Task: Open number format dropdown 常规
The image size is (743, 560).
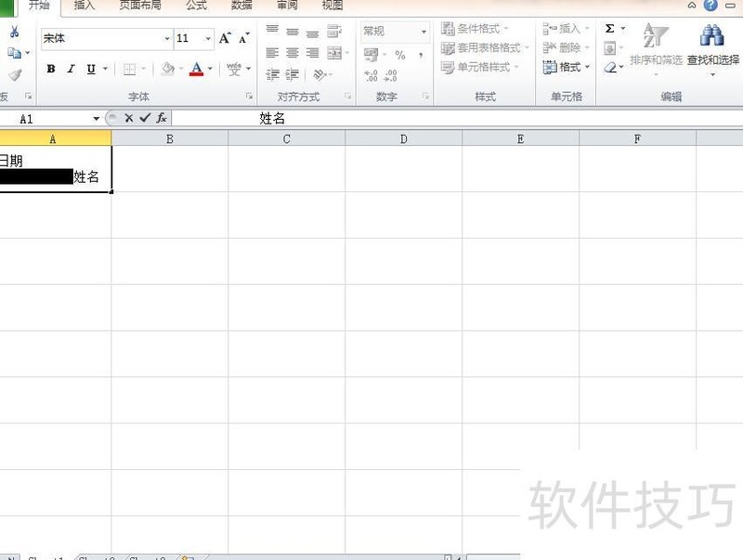Action: 424,32
